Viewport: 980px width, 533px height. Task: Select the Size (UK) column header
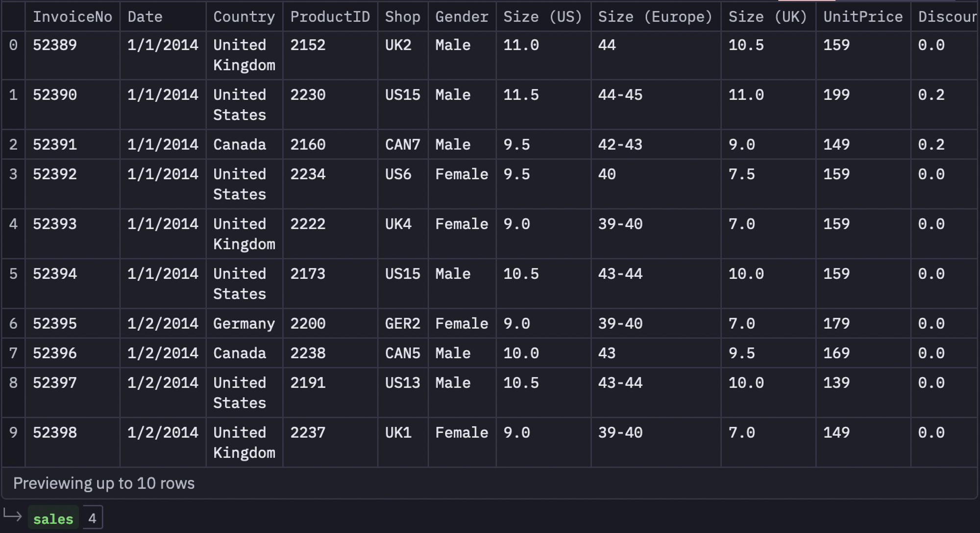767,17
